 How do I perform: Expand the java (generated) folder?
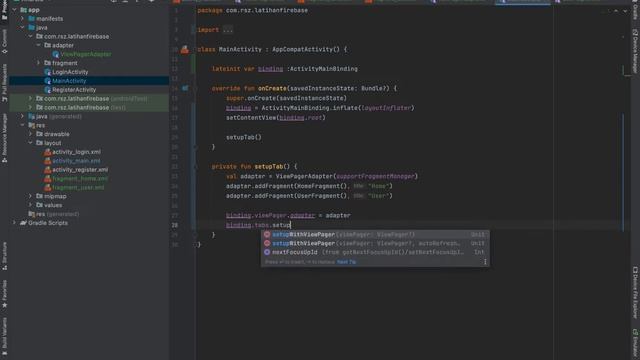point(22,116)
